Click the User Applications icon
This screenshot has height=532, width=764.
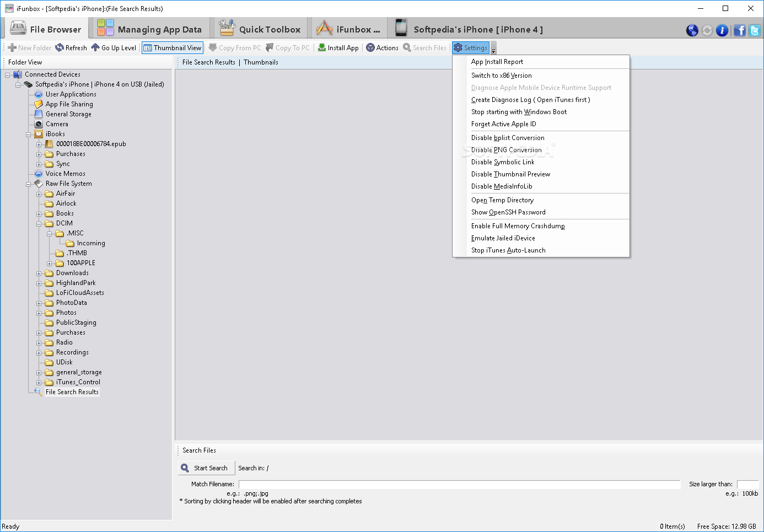[39, 94]
